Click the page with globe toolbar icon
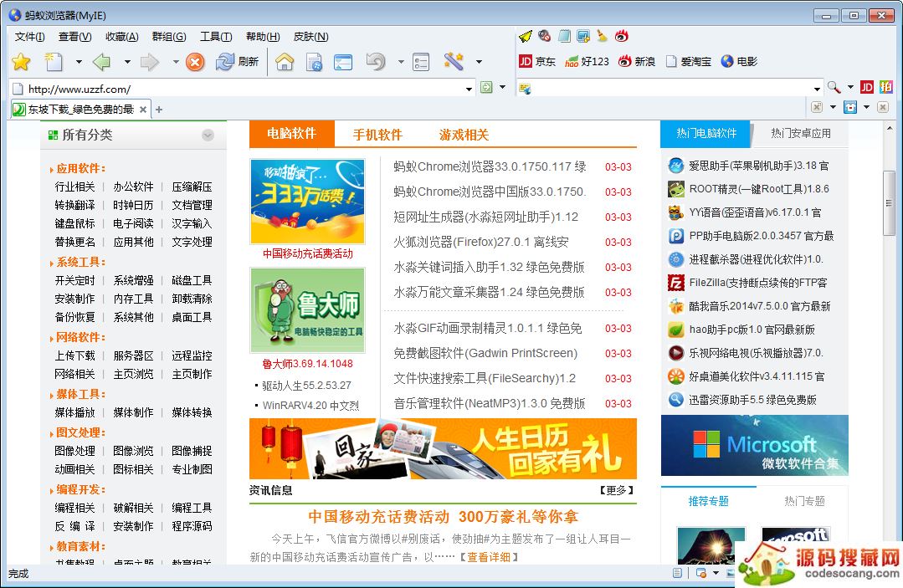The height and width of the screenshot is (588, 903). (314, 61)
